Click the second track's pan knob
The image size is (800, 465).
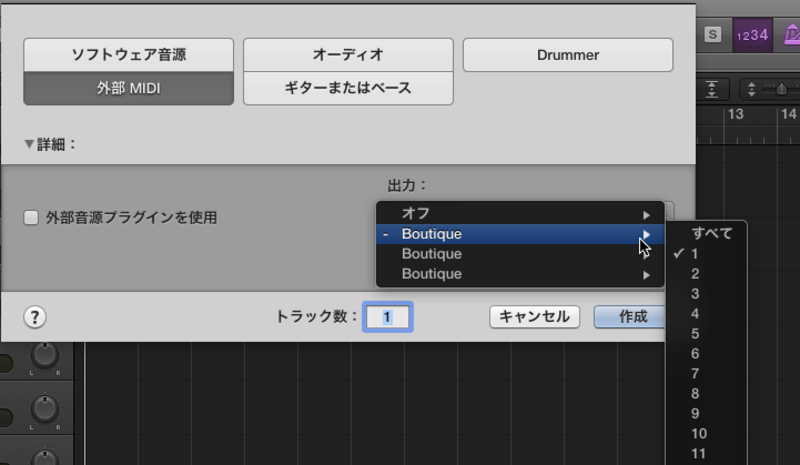click(x=43, y=408)
